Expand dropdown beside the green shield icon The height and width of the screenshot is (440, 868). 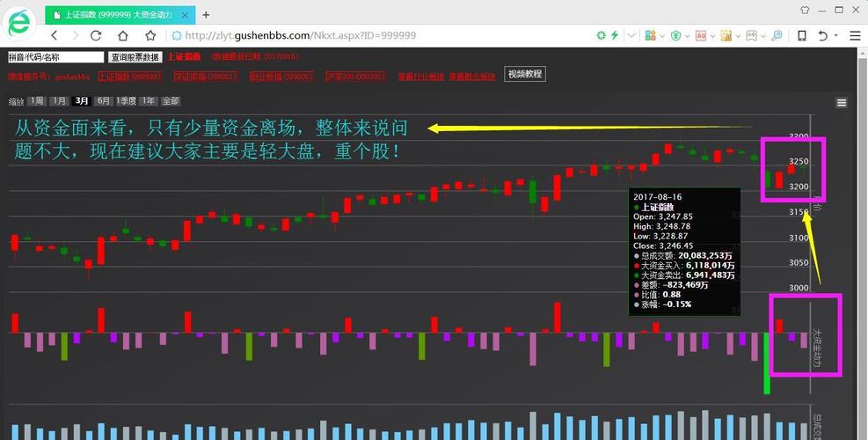click(x=688, y=36)
